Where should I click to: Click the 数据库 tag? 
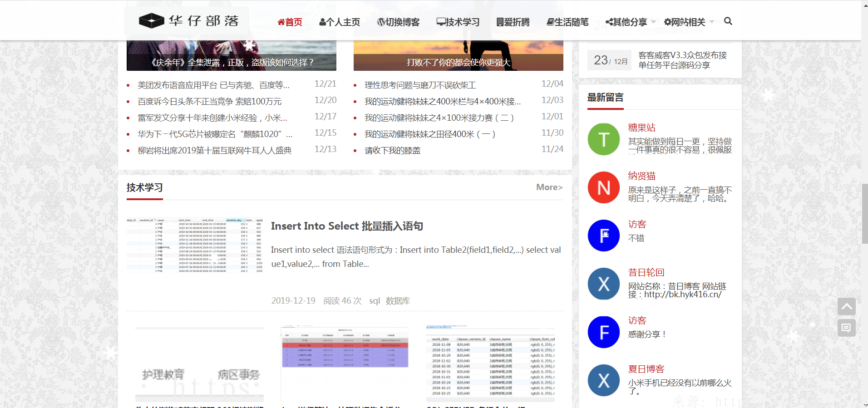coord(398,301)
